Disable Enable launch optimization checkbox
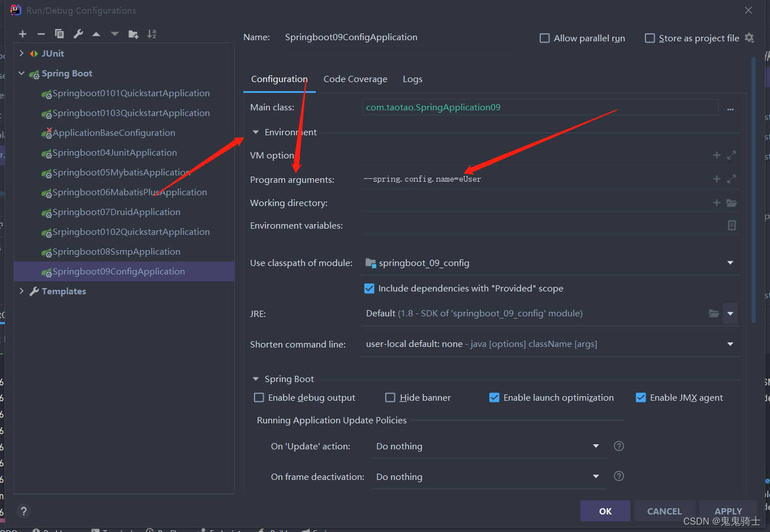Image resolution: width=770 pixels, height=532 pixels. [494, 398]
